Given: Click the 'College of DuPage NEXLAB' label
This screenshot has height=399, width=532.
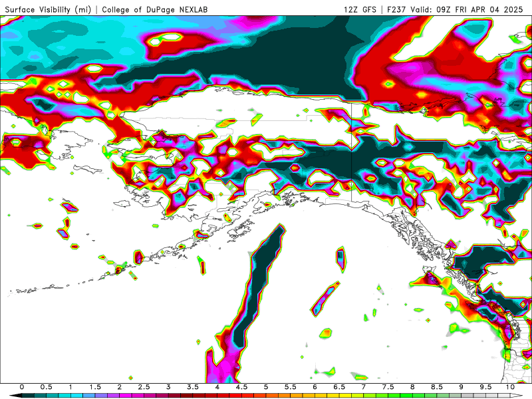Looking at the screenshot, I should [x=155, y=9].
